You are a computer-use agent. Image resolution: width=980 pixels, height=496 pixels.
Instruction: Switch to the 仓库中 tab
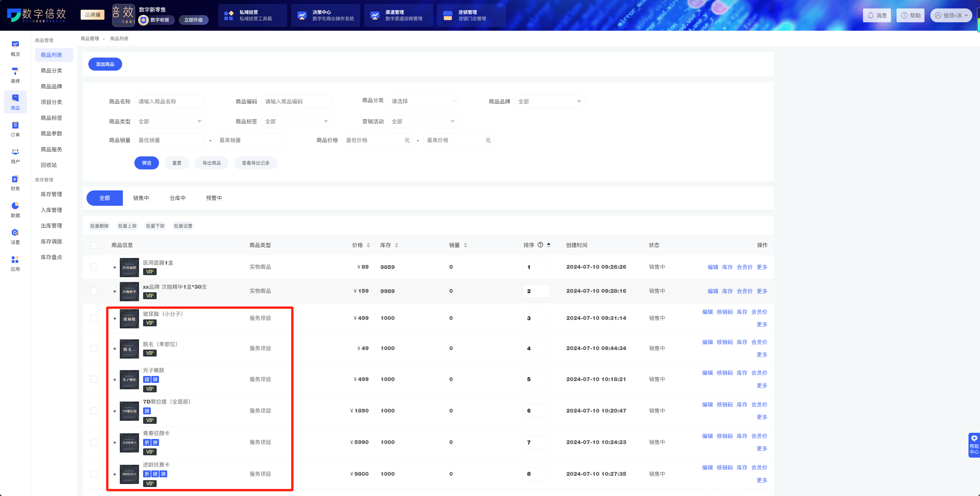[178, 198]
